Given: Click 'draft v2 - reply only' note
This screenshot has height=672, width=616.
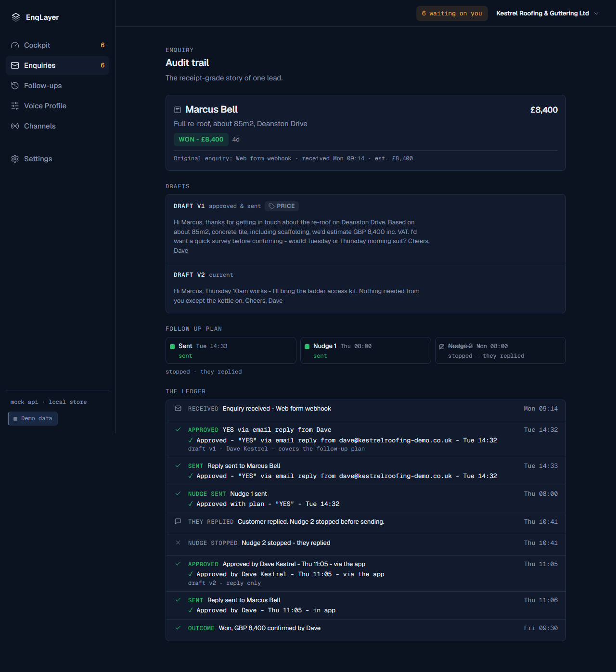Looking at the screenshot, I should coord(224,583).
